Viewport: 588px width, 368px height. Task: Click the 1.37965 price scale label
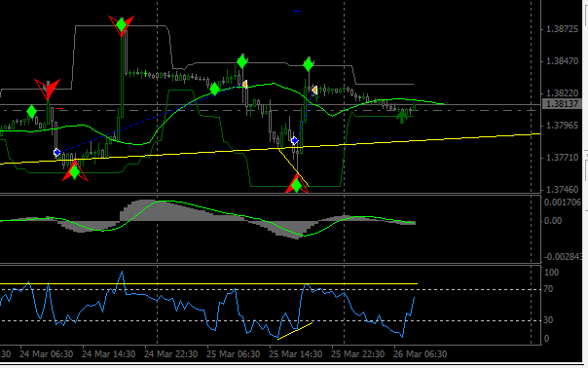pos(563,126)
